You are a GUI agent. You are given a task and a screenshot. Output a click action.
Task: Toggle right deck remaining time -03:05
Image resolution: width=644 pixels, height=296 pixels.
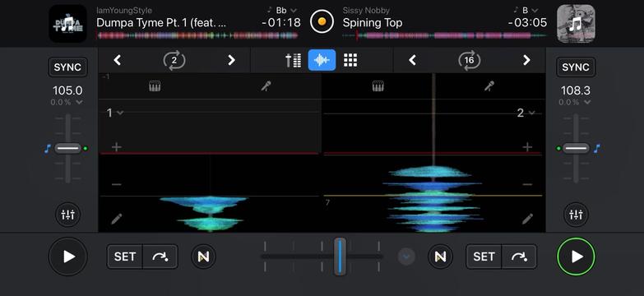click(527, 22)
